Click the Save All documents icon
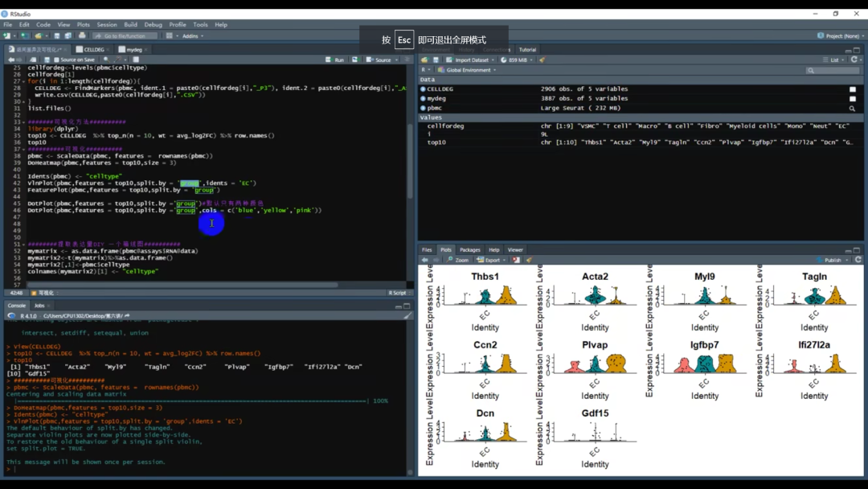The width and height of the screenshot is (868, 489). point(68,35)
